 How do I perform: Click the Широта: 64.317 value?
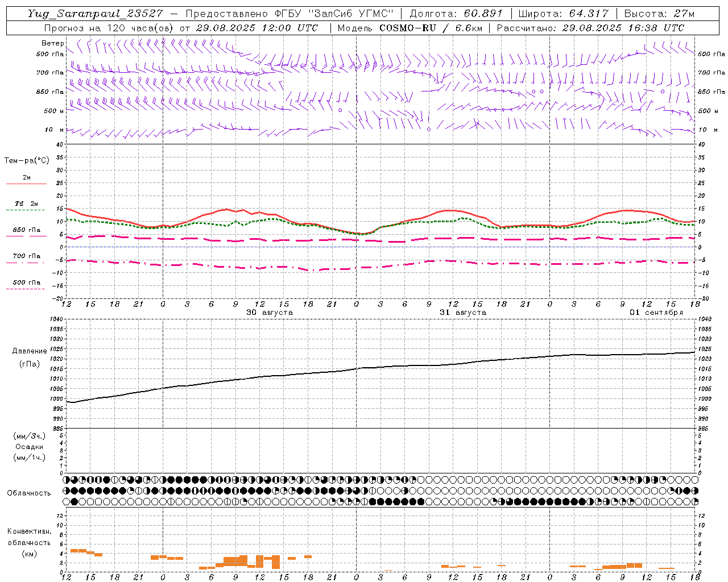coord(564,14)
